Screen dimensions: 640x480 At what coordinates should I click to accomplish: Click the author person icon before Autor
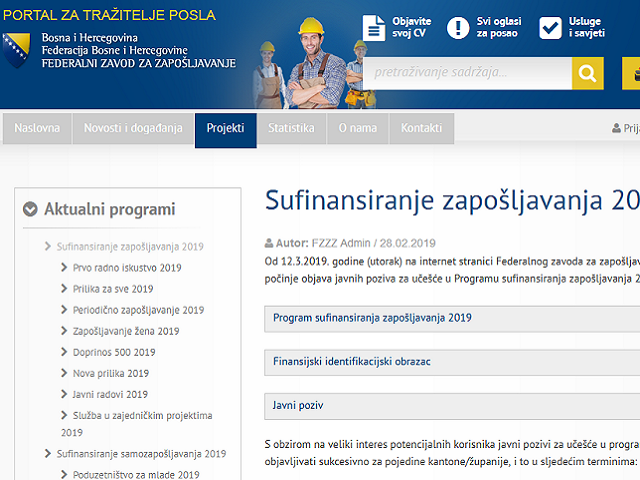269,243
